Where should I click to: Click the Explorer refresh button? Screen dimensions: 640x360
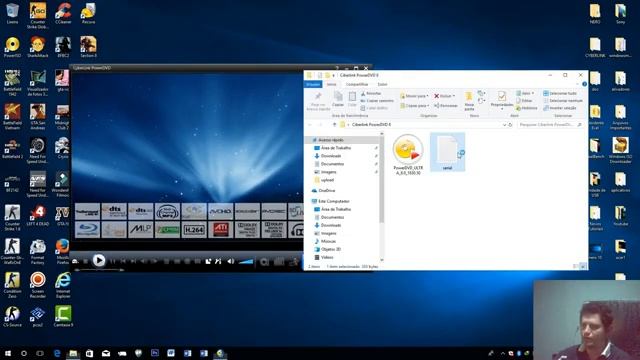510,124
